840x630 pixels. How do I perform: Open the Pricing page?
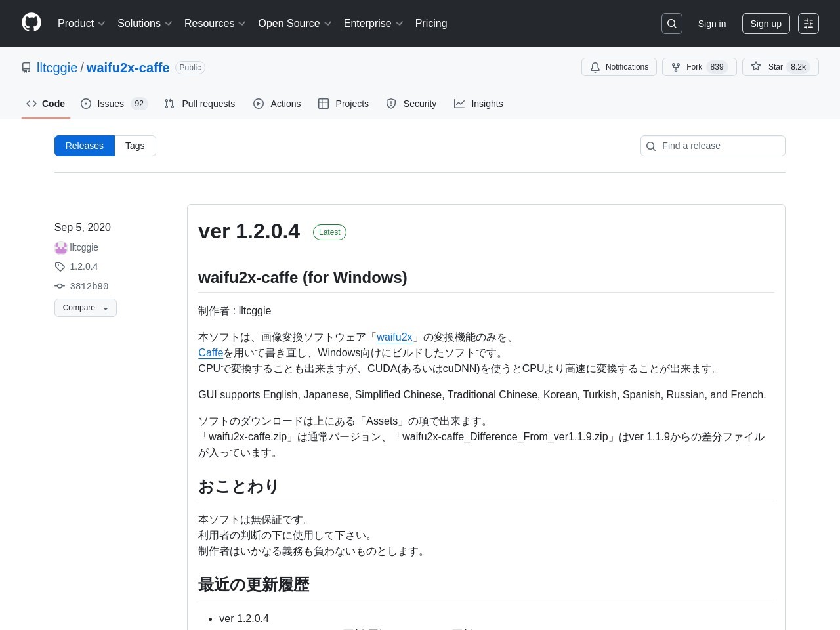(431, 23)
